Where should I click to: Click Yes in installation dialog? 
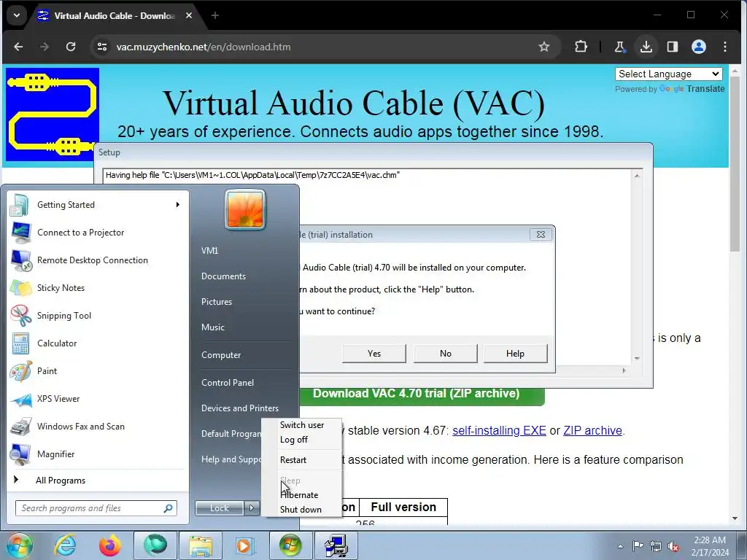374,354
